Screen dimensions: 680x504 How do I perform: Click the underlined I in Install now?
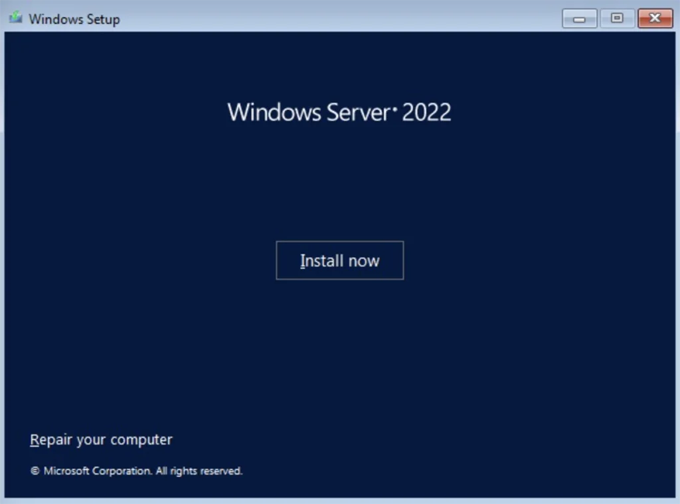point(302,261)
